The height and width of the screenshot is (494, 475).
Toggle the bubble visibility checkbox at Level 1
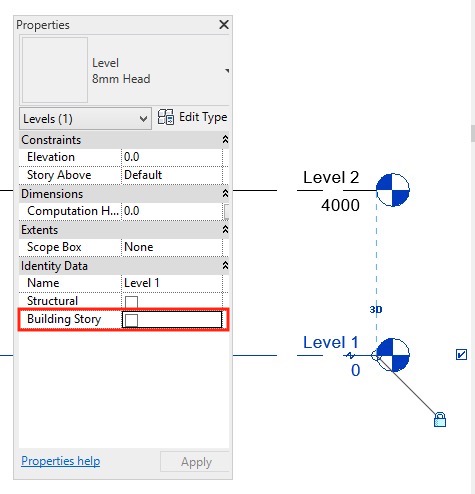(461, 354)
